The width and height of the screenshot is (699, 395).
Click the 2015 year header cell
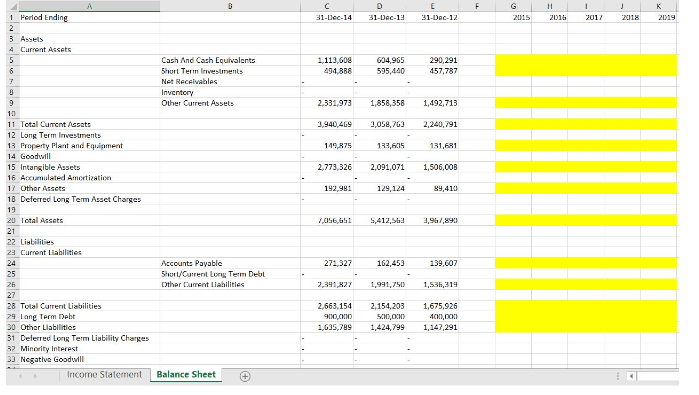tap(521, 17)
